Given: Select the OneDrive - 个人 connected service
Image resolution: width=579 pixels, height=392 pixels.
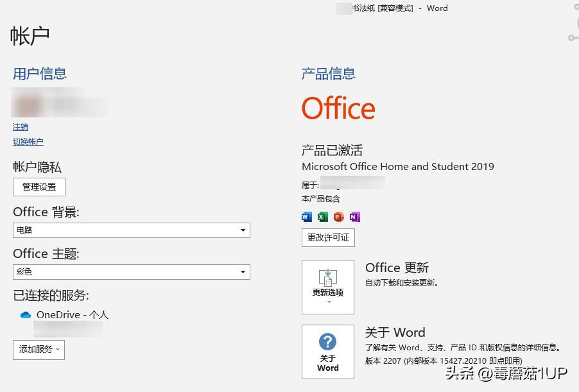Looking at the screenshot, I should click(x=73, y=314).
